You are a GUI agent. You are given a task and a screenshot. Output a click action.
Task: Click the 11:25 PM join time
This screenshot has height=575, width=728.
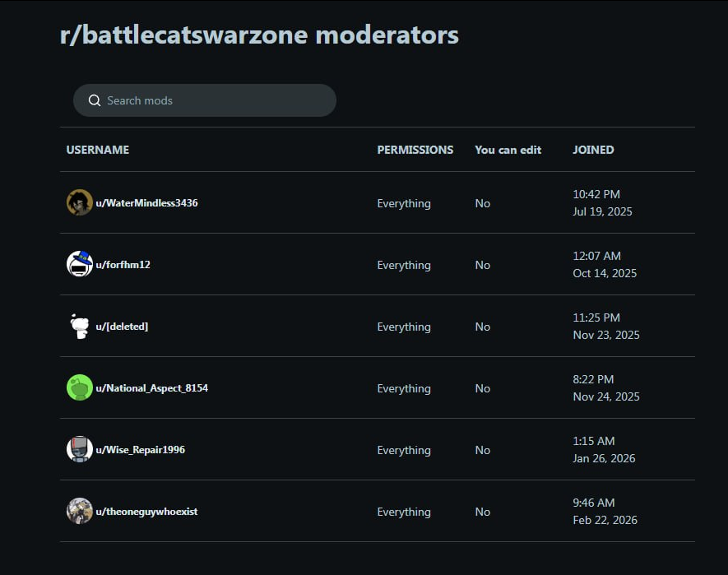point(596,318)
